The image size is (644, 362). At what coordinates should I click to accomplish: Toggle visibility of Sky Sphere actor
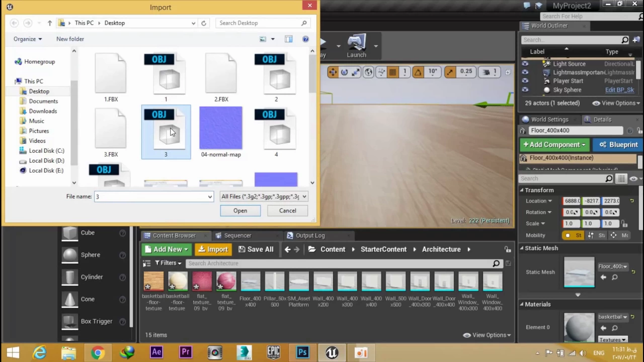pyautogui.click(x=525, y=90)
